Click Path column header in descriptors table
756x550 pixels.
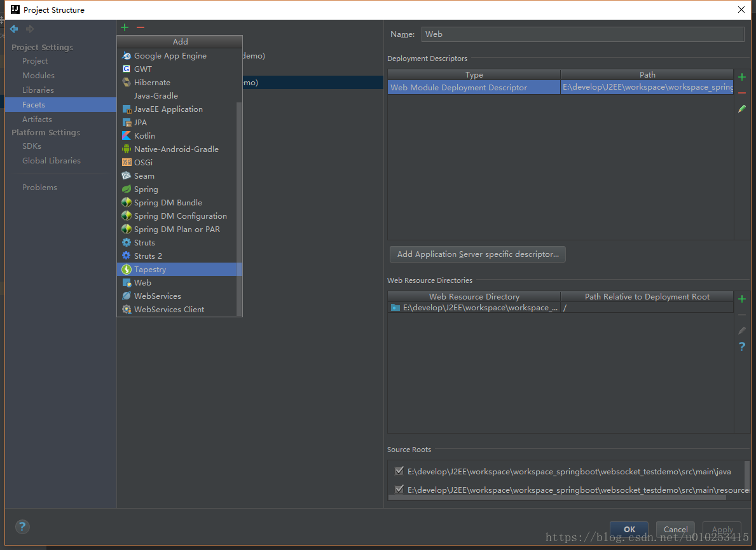pyautogui.click(x=647, y=75)
